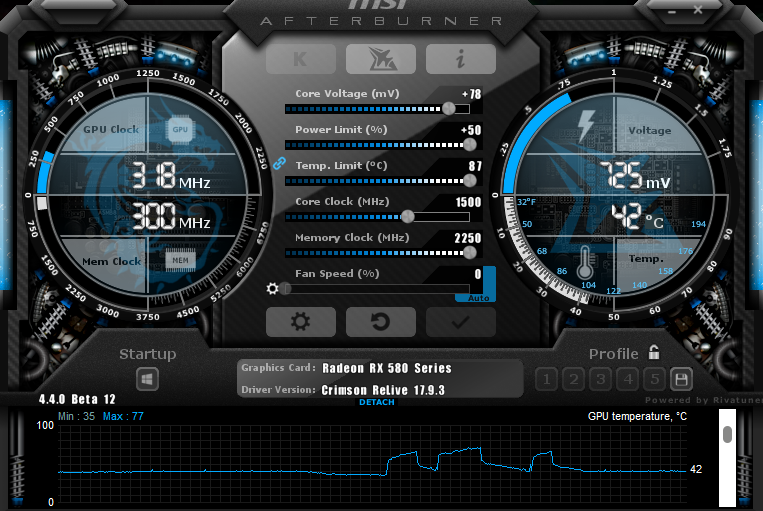
Task: Click the Power Limit slider handle
Action: [x=470, y=145]
